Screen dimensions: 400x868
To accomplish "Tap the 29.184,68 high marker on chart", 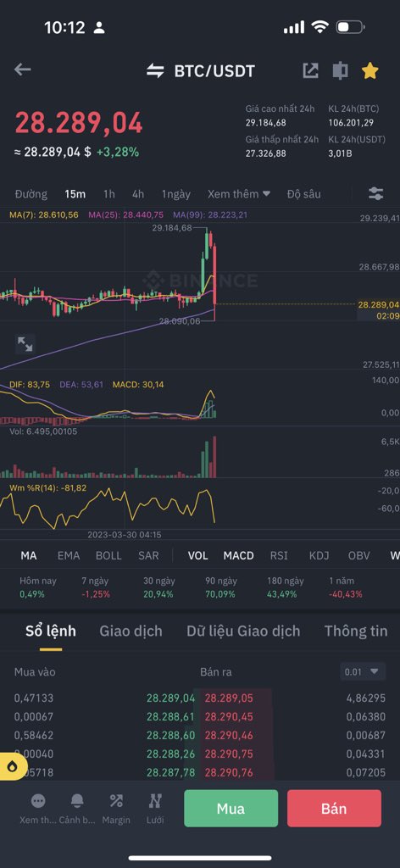I will tap(171, 227).
